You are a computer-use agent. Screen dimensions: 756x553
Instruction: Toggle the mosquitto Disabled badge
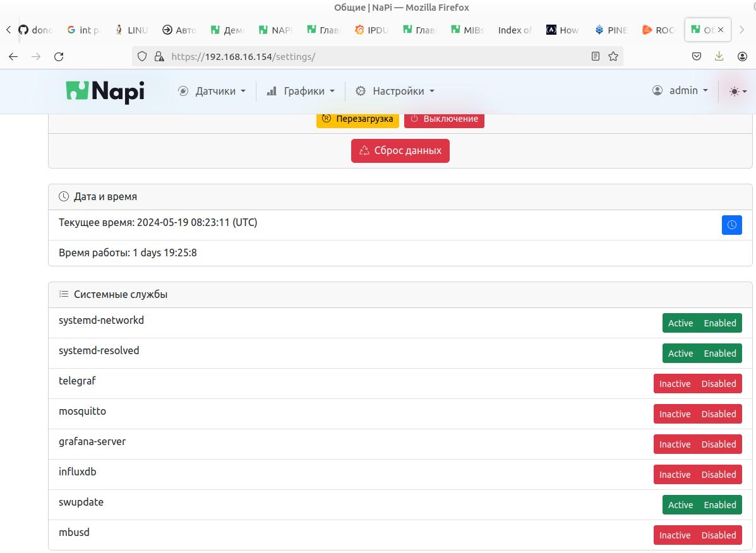[x=719, y=414]
